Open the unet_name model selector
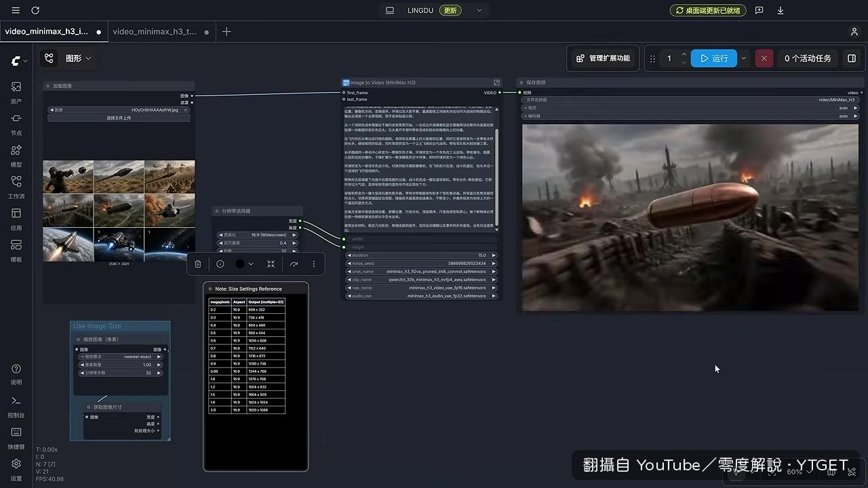The image size is (868, 488). (422, 271)
